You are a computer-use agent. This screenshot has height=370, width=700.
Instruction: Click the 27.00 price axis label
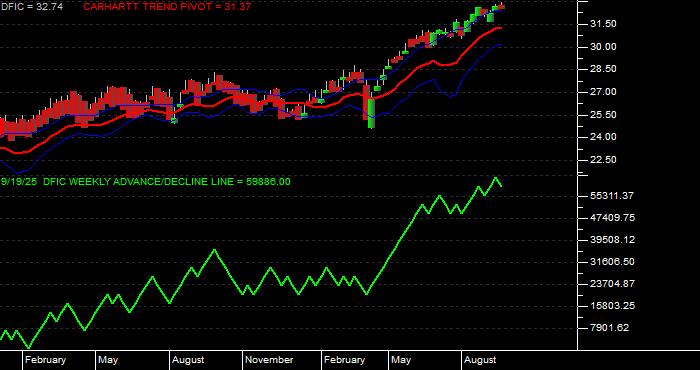(x=603, y=92)
